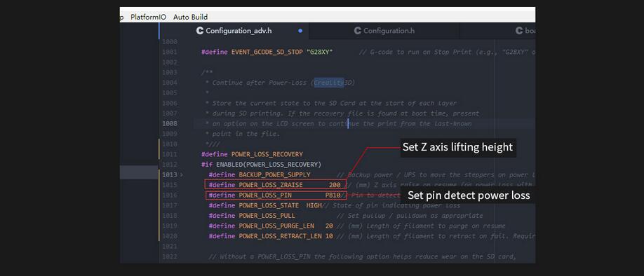Viewport: 644px width, 276px height.
Task: Open the Auto Build menu
Action: (190, 17)
